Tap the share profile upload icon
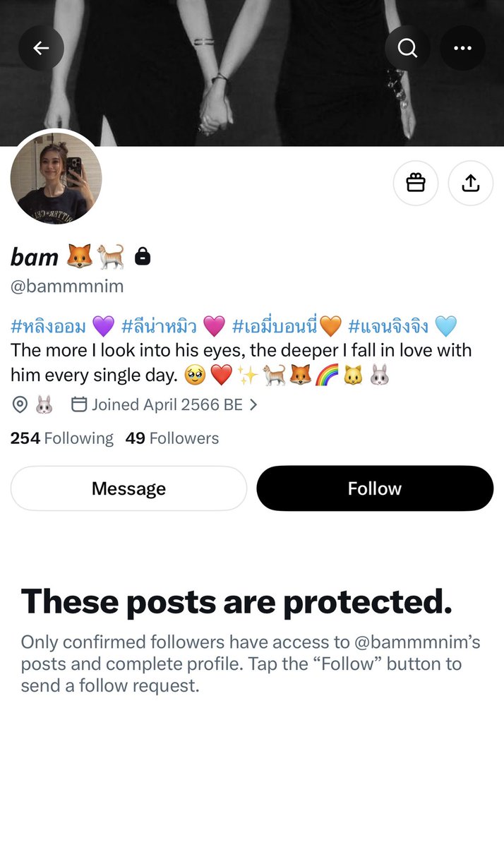504x847 pixels. tap(471, 184)
